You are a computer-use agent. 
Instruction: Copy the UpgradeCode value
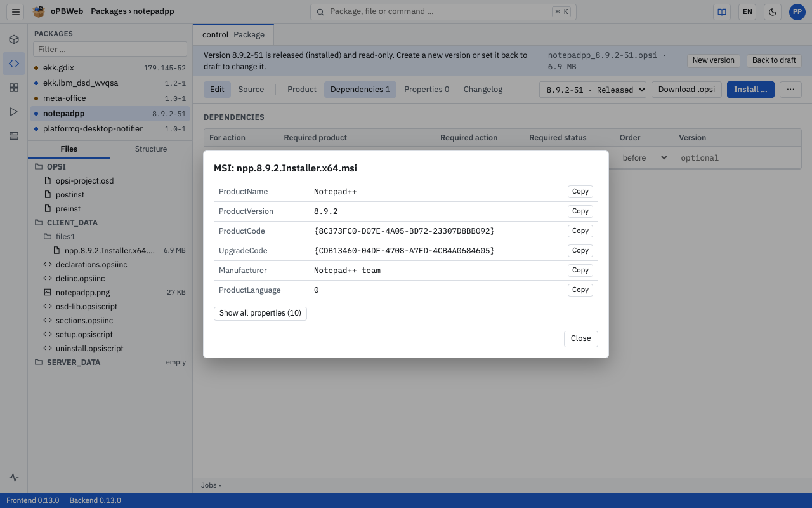click(x=580, y=250)
